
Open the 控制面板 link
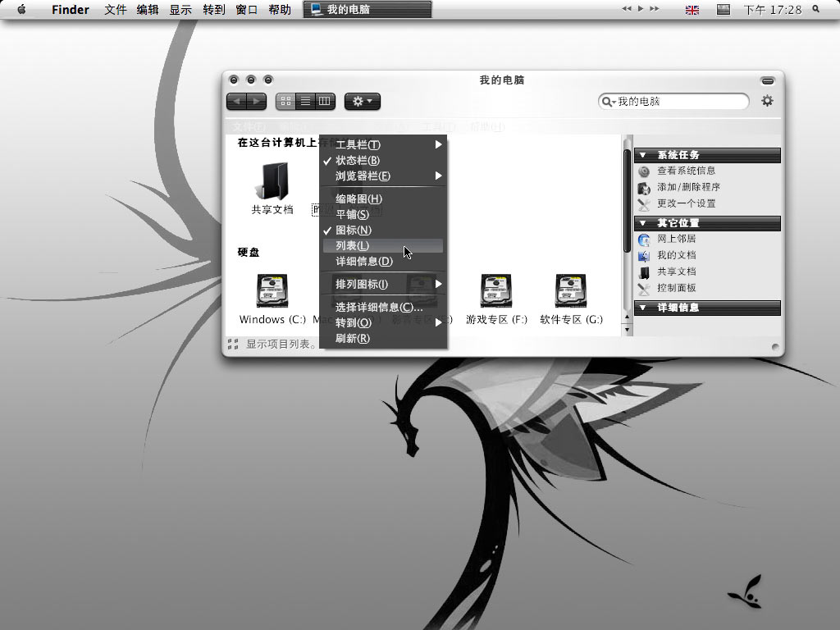[x=677, y=288]
